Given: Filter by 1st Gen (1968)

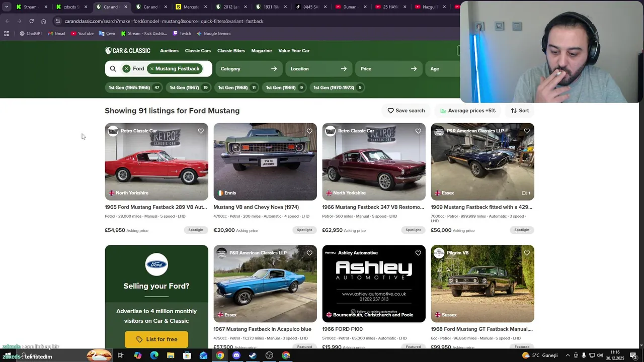Looking at the screenshot, I should tap(236, 87).
